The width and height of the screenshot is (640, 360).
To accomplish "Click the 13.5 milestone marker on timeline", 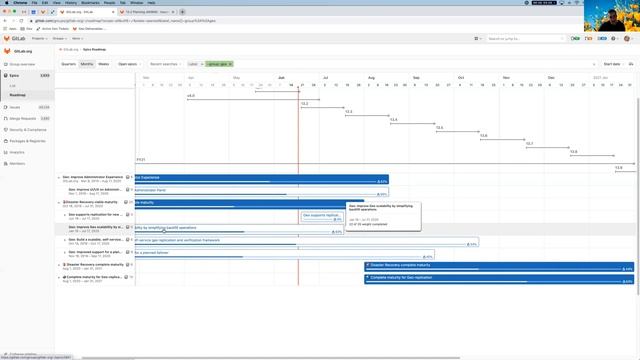I will (458, 129).
